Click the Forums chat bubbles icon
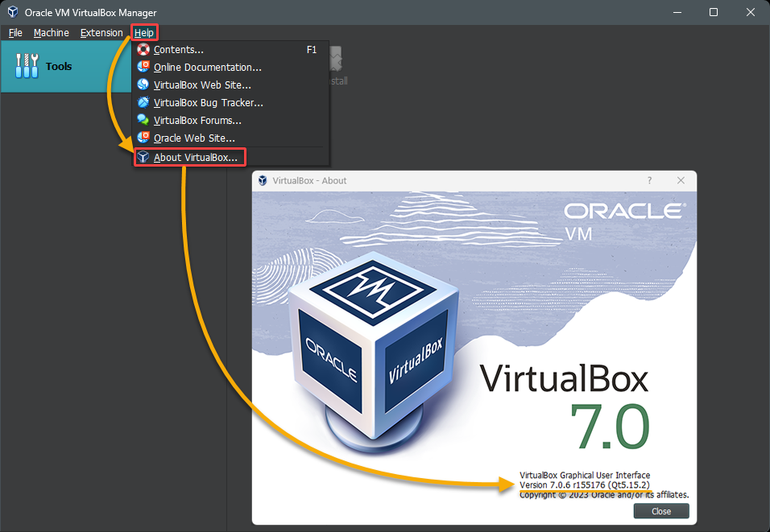The image size is (770, 532). point(143,120)
